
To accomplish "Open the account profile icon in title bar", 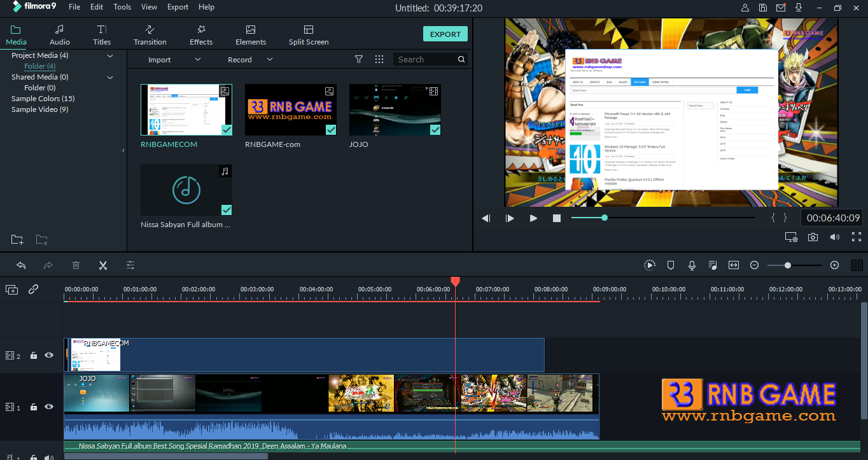I will (745, 8).
